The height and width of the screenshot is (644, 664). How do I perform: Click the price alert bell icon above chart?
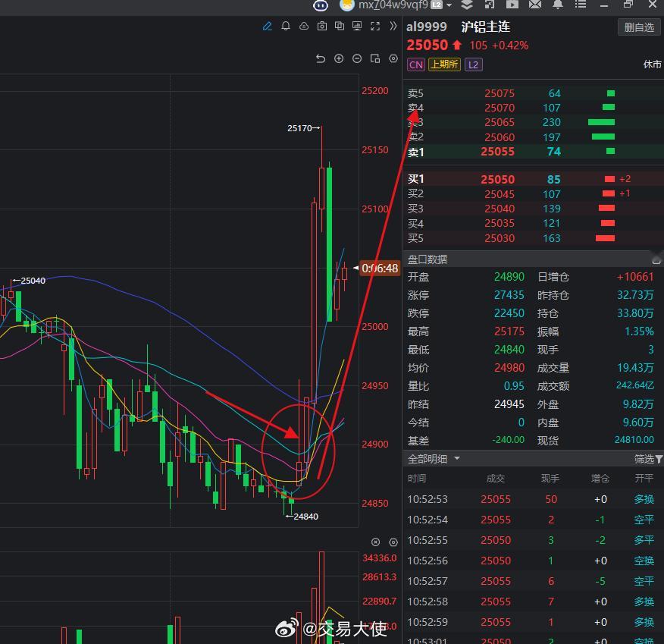286,27
